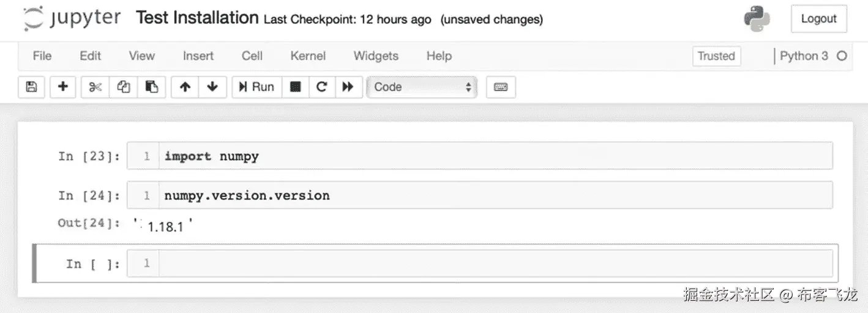Paste cells below icon
Image resolution: width=868 pixels, height=313 pixels.
(x=151, y=87)
